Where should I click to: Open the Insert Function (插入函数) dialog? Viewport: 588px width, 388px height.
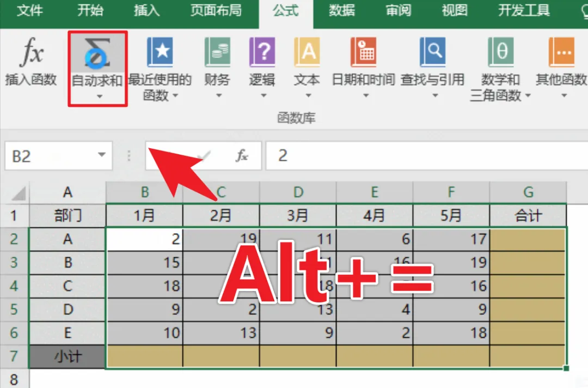(x=31, y=62)
